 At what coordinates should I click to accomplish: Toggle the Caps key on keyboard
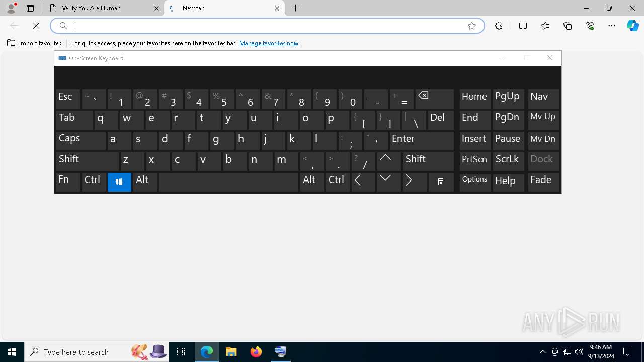pos(81,140)
